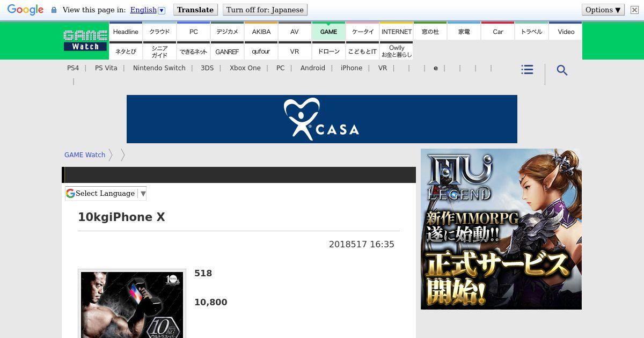Open the VR tab in site bar
644x338 pixels.
tap(295, 51)
